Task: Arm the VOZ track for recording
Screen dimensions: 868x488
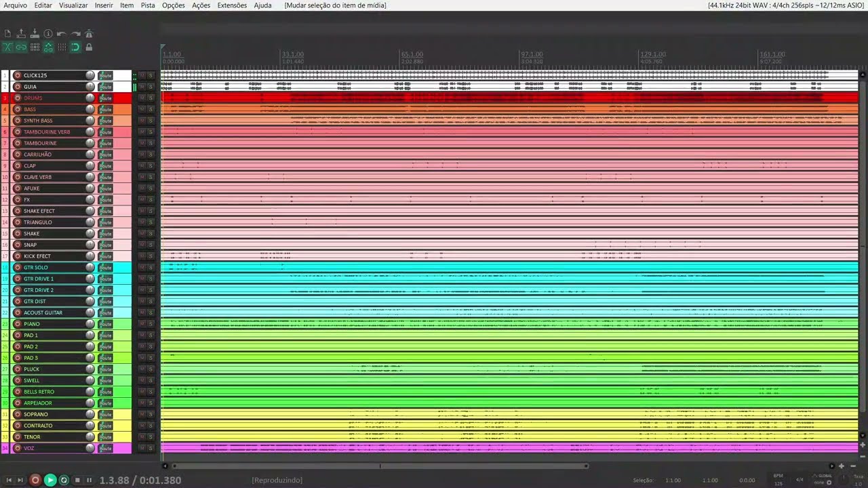Action: (18, 448)
